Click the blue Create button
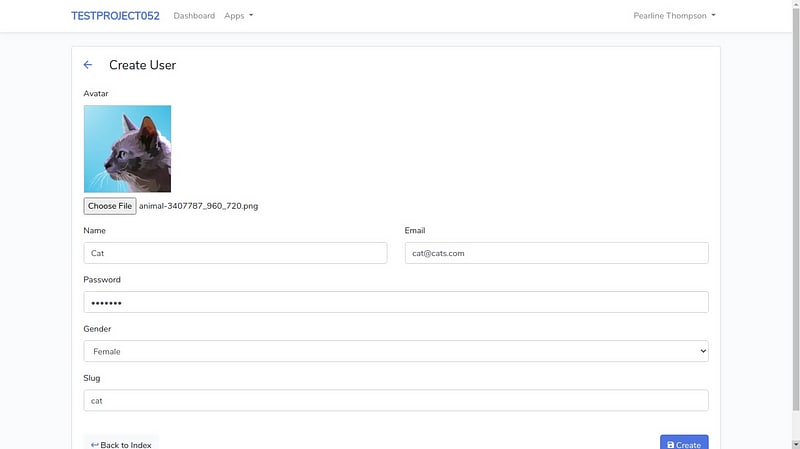The image size is (800, 449). [684, 443]
